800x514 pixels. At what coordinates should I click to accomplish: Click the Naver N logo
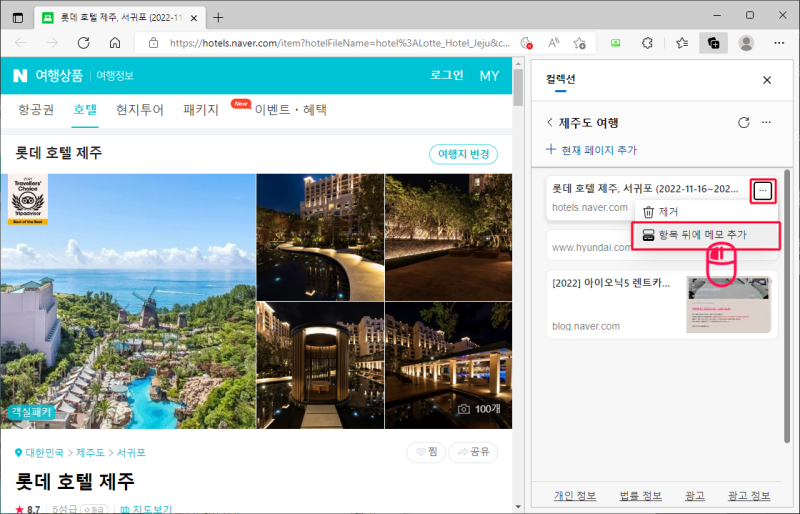(20, 76)
